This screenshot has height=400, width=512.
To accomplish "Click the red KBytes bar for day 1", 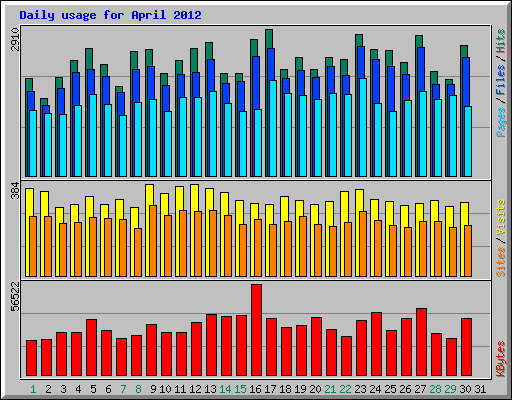I will click(x=31, y=358).
